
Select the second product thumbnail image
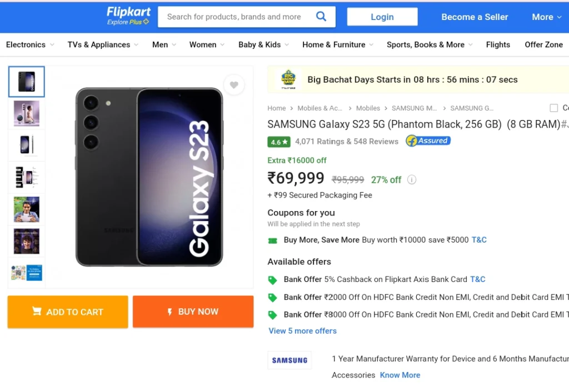(27, 113)
